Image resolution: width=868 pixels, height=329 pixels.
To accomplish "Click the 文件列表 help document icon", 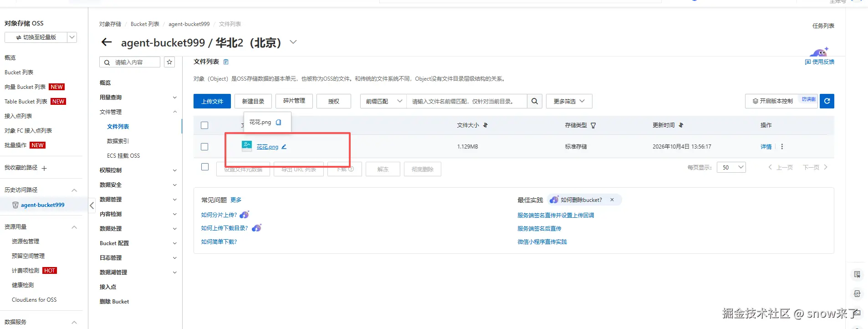I will tap(226, 62).
